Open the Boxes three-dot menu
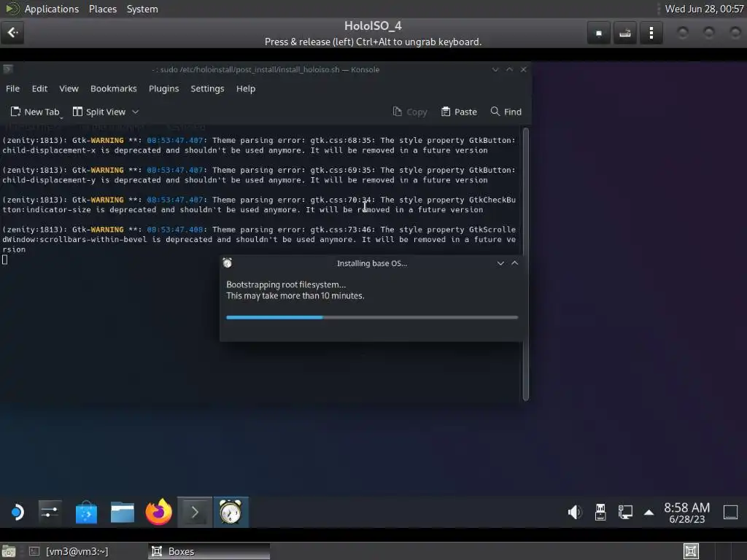The width and height of the screenshot is (747, 560). pos(651,33)
